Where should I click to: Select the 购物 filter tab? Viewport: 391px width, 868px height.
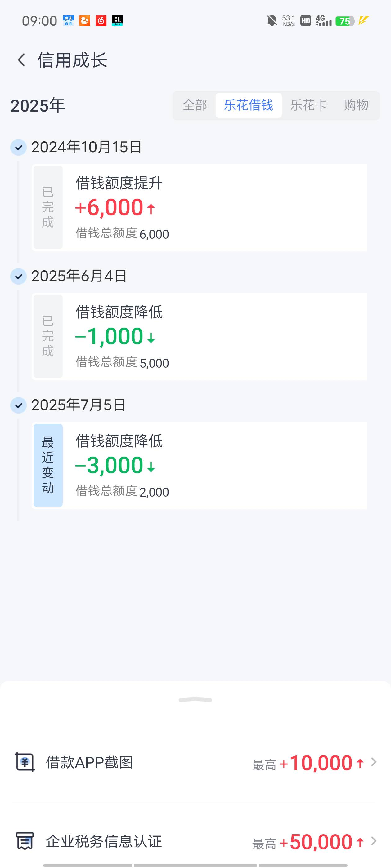point(356,105)
